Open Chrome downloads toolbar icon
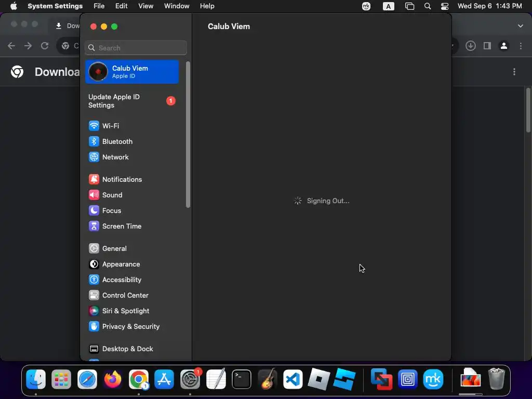The image size is (532, 399). coord(471,46)
